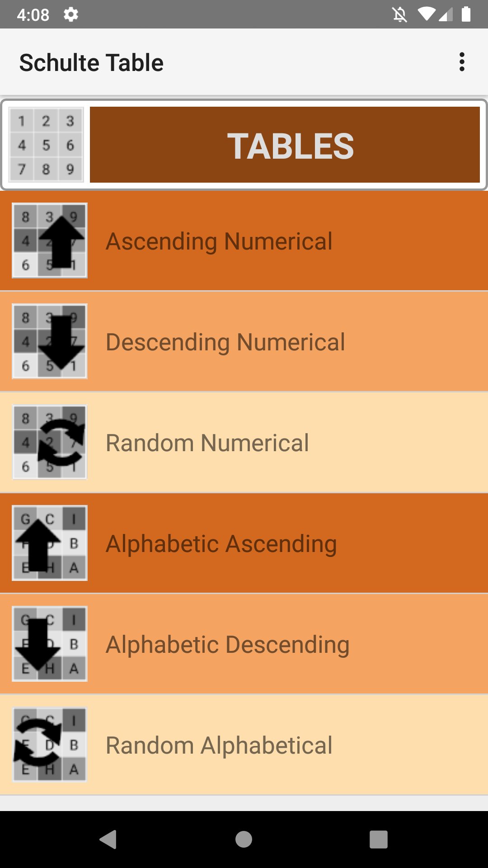The image size is (488, 868).
Task: Pick the Alphabetic Descending table
Action: [x=244, y=643]
